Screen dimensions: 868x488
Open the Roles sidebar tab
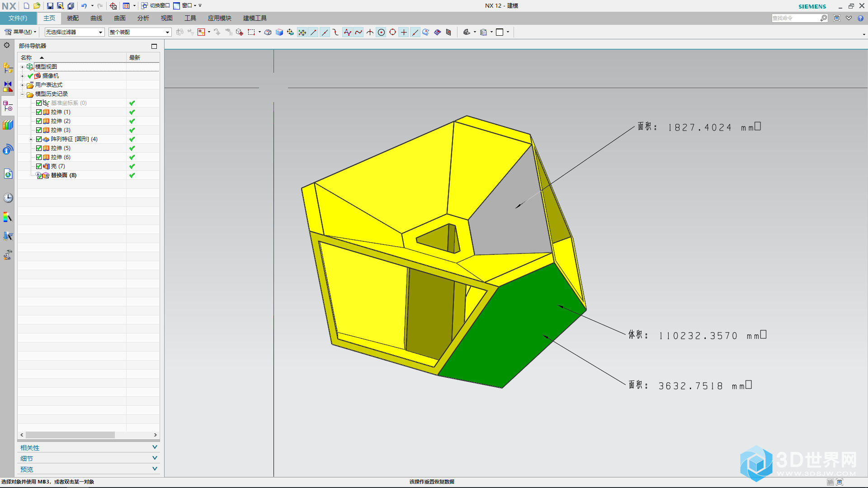coord(8,255)
